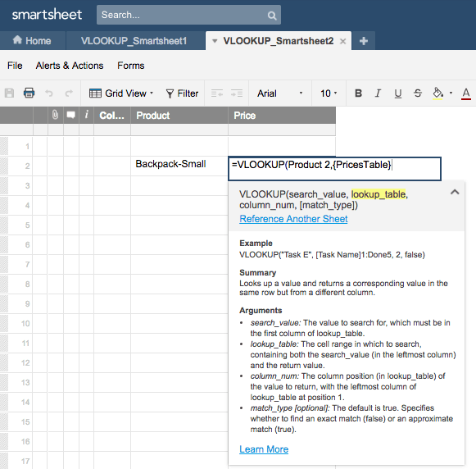Click the Home tab house icon

pyautogui.click(x=17, y=40)
